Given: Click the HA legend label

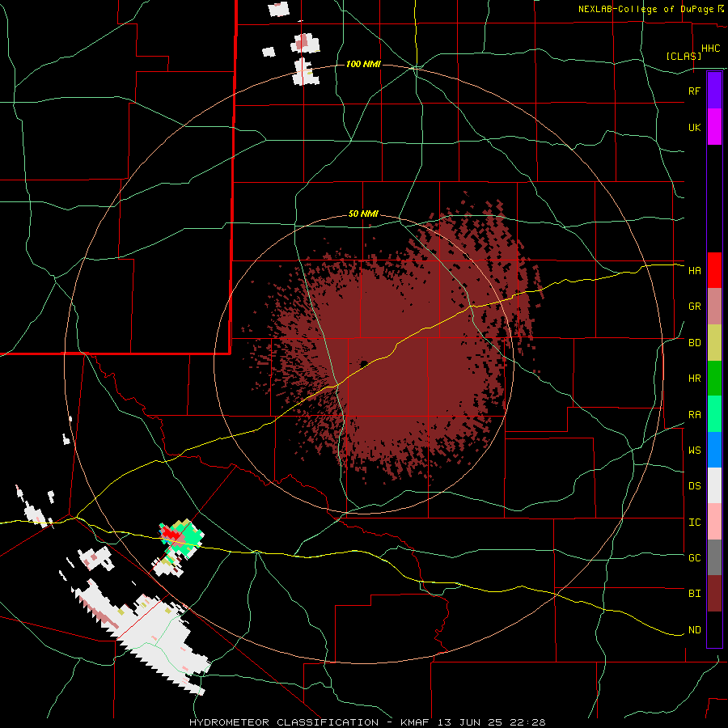Looking at the screenshot, I should click(x=694, y=271).
